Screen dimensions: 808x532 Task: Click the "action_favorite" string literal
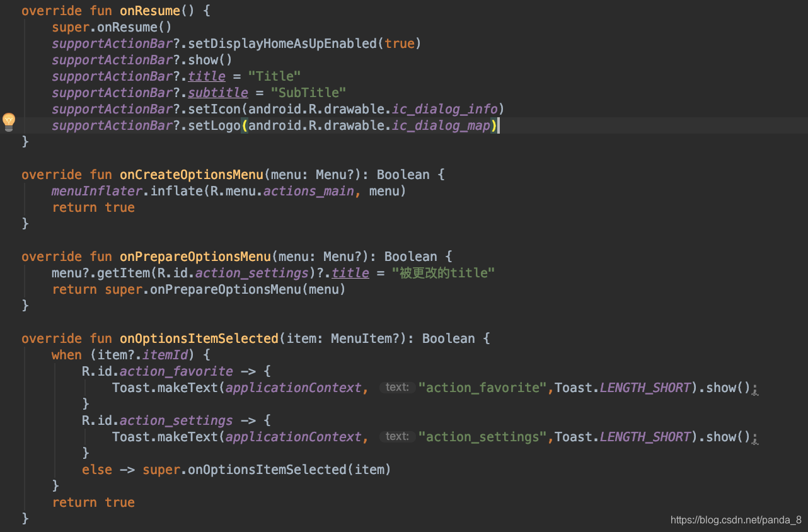coord(483,388)
